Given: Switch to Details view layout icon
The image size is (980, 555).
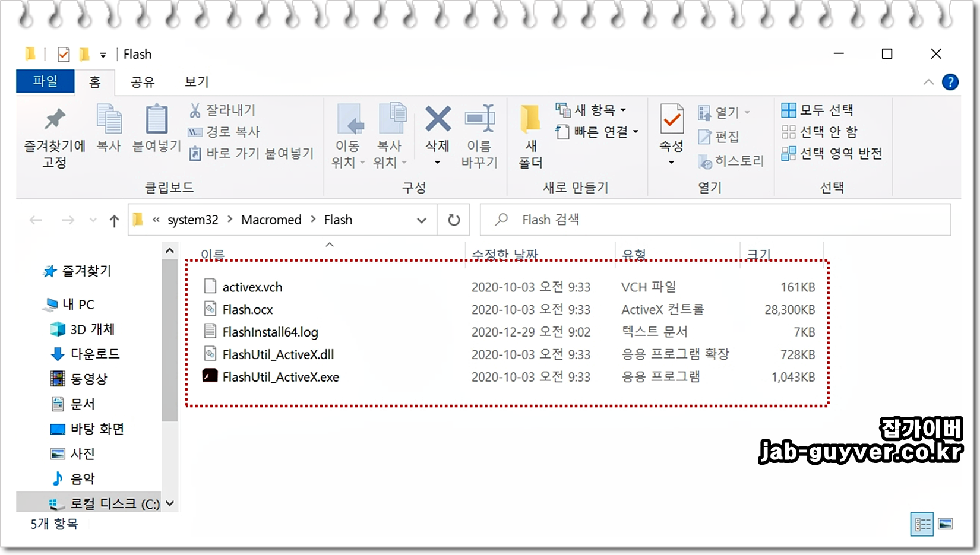Looking at the screenshot, I should [922, 524].
